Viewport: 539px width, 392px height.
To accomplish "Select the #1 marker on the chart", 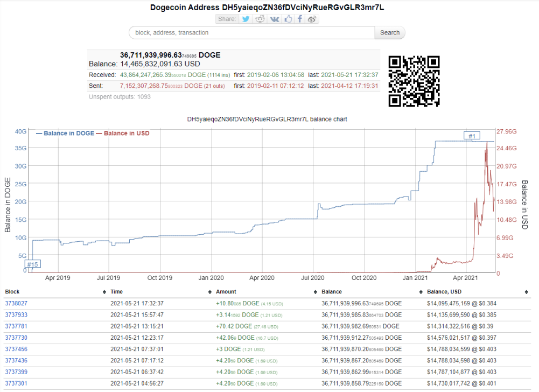I will [x=472, y=136].
